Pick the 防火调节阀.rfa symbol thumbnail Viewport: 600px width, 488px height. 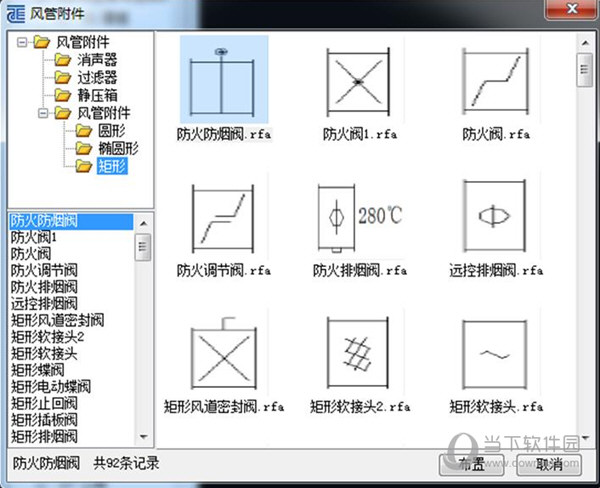point(223,218)
